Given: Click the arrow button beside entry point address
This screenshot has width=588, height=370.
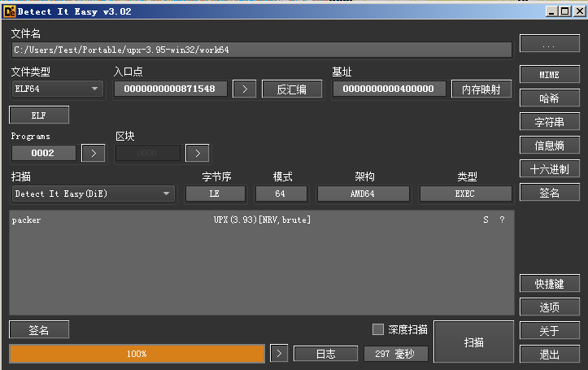Looking at the screenshot, I should point(245,89).
